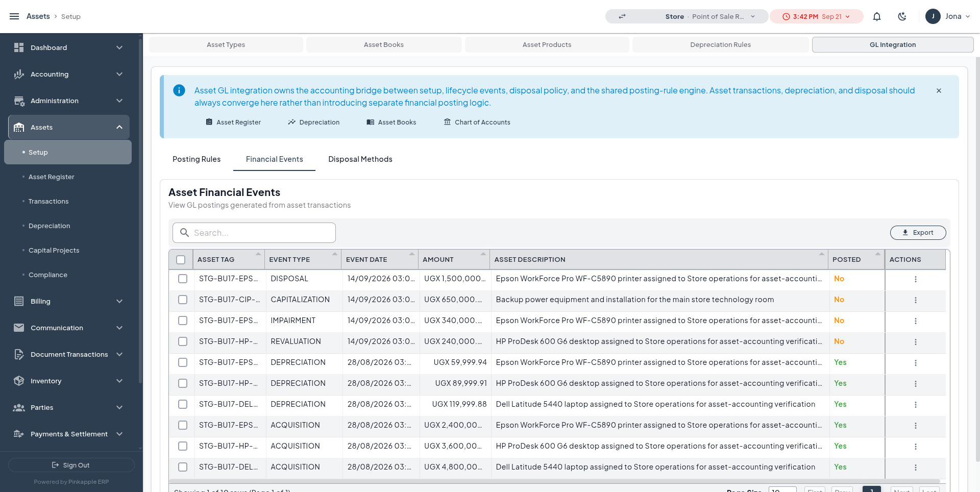
Task: Check the DISPOSAL row checkbox
Action: pyautogui.click(x=183, y=279)
